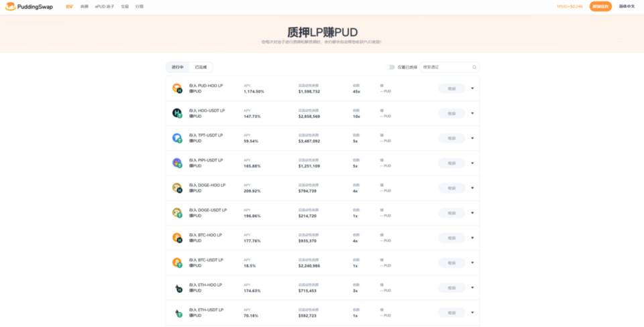Expand the HOO-USDT LP row details

click(472, 113)
